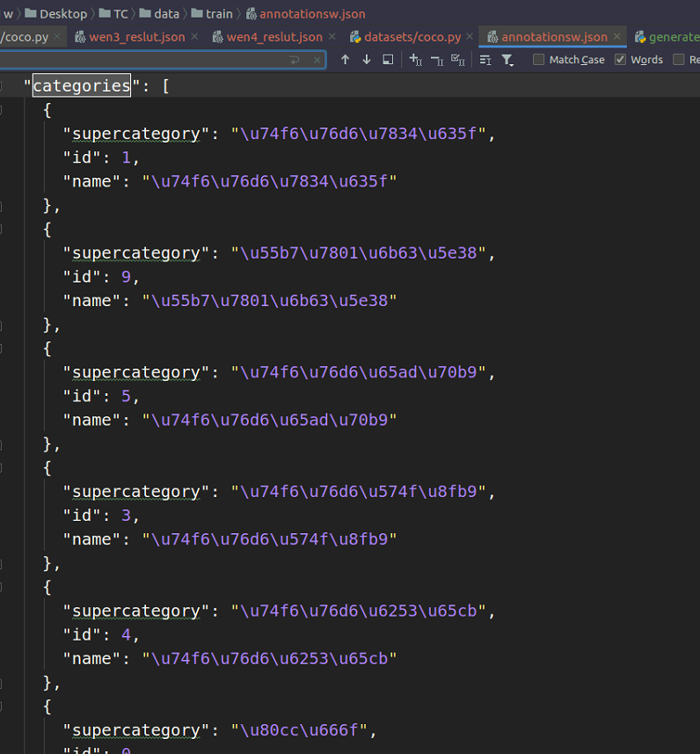This screenshot has height=754, width=700.
Task: Add selection for next occurrence icon
Action: [x=416, y=60]
